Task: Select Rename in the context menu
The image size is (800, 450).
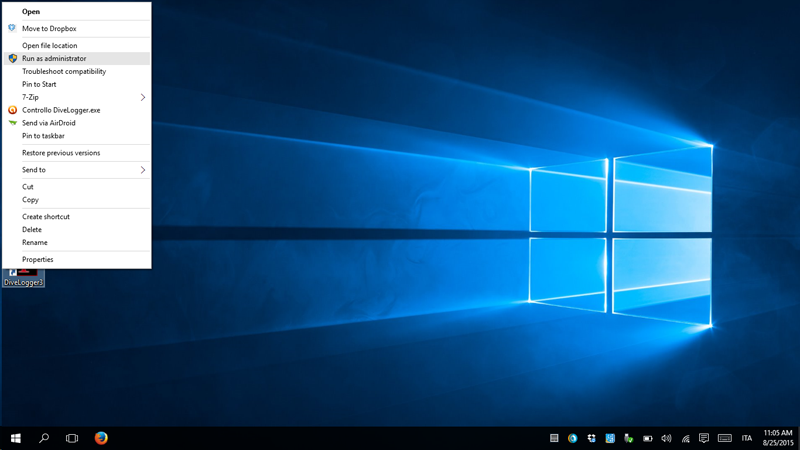Action: [77, 242]
